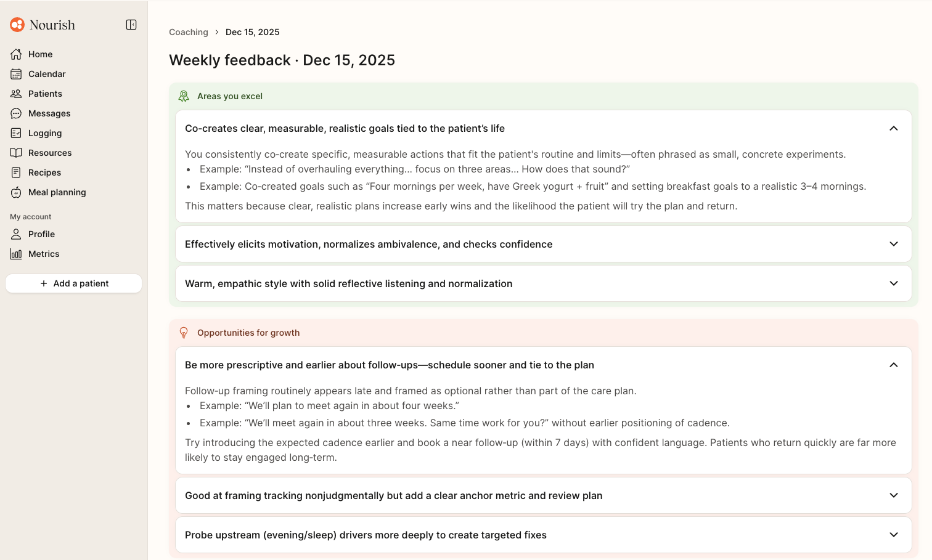Expand the framing tracking nonjudgmentally section
Screen dimensions: 932x560
(894, 495)
